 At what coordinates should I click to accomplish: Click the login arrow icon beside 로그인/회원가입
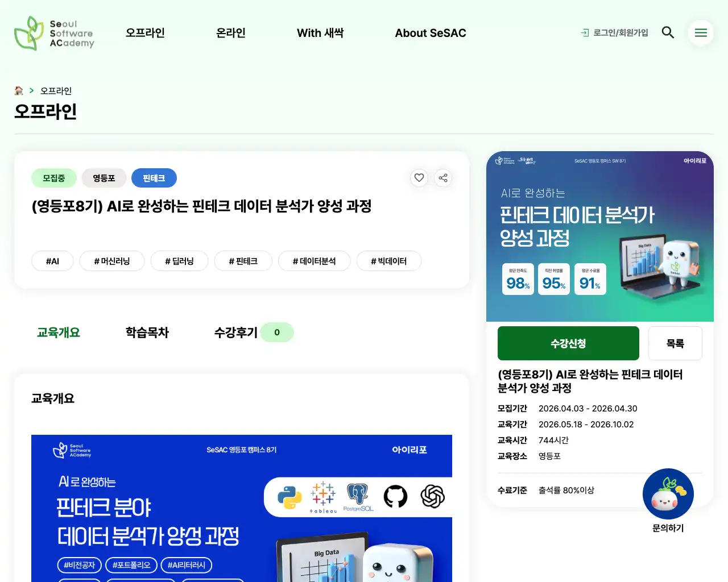tap(584, 33)
